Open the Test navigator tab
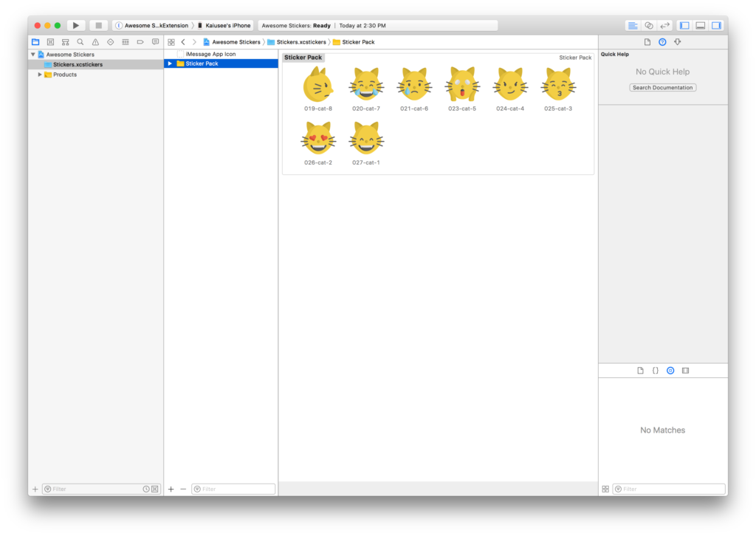Screen dimensions: 756x536 (x=111, y=42)
